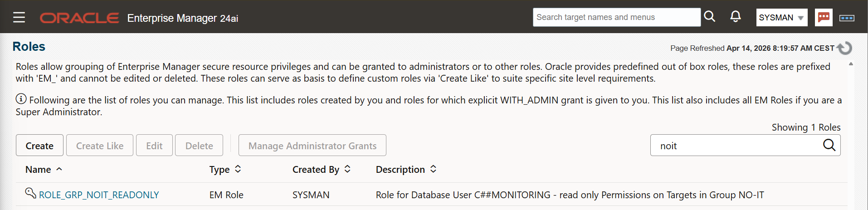868x210 pixels.
Task: Open the ROLE_GRP_NOIT_READONLY link
Action: (x=99, y=195)
